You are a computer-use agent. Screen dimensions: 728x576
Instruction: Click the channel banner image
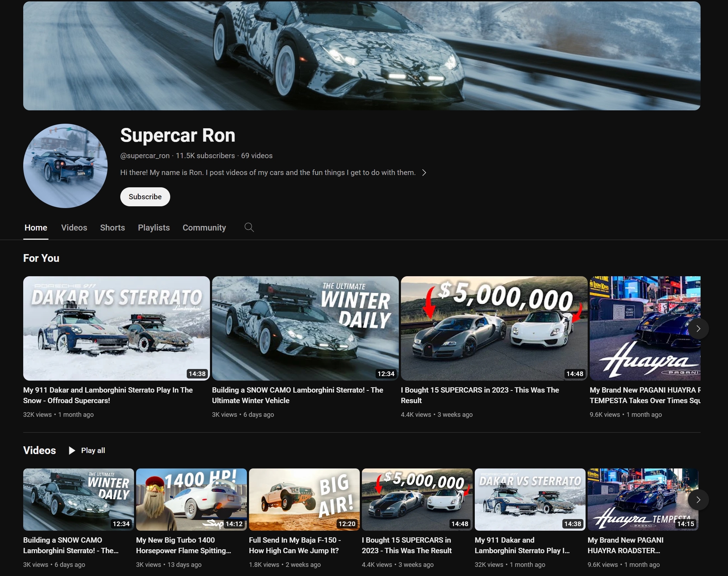pyautogui.click(x=362, y=56)
